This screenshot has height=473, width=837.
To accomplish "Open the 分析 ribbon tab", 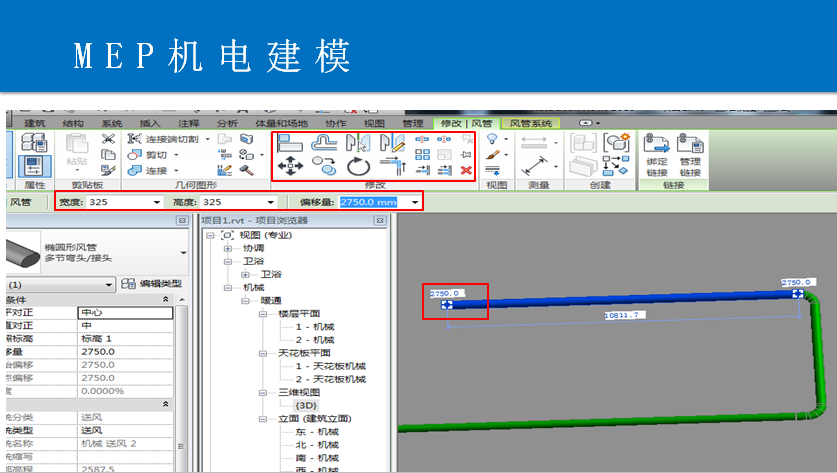I will coord(227,123).
